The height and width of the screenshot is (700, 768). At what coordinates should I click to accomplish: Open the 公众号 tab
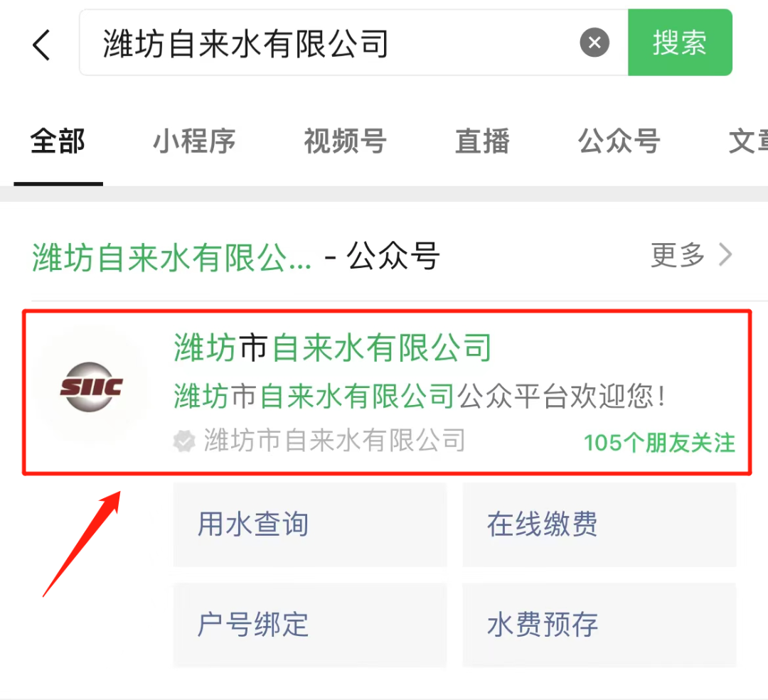click(619, 141)
